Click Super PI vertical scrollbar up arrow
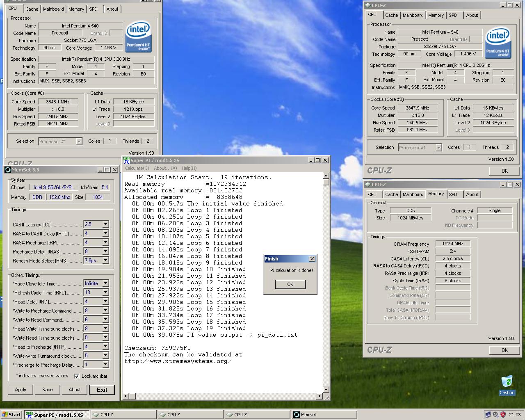Viewport: 525px width, 420px height. pos(326,176)
